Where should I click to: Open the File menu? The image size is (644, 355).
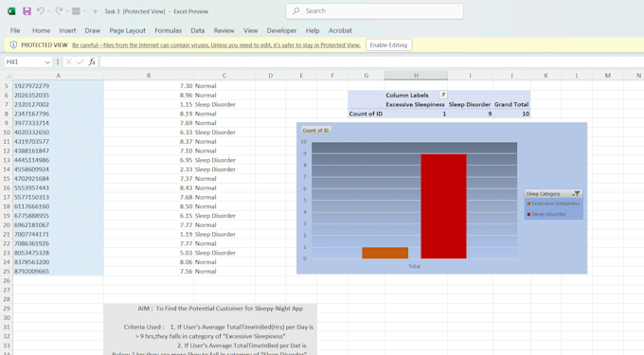[15, 30]
